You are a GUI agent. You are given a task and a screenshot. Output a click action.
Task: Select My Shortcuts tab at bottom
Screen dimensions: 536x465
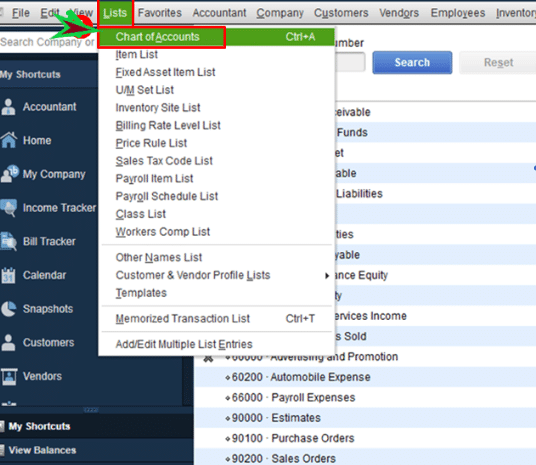[x=96, y=426]
